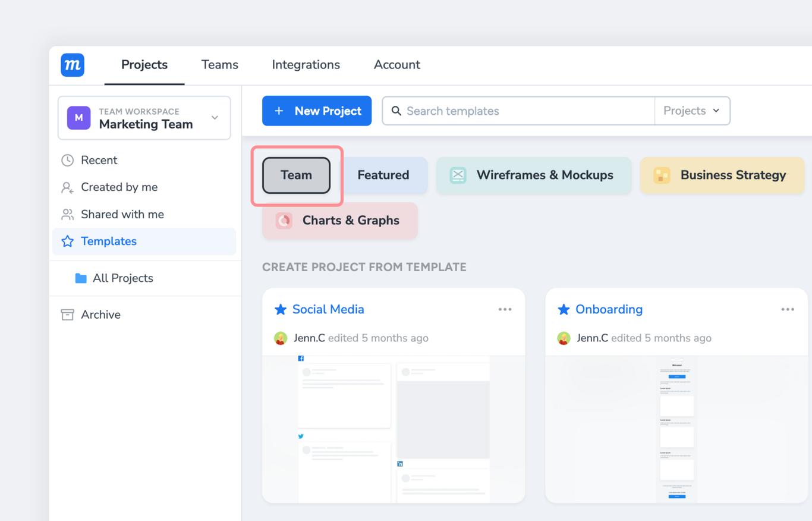Screen dimensions: 812x521
Task: Click the Templates star icon in sidebar
Action: (x=68, y=241)
